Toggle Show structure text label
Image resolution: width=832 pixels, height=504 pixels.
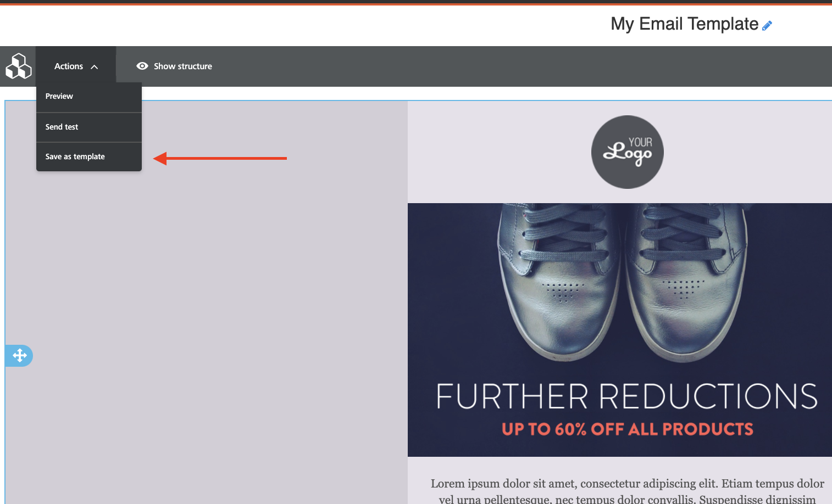point(182,66)
